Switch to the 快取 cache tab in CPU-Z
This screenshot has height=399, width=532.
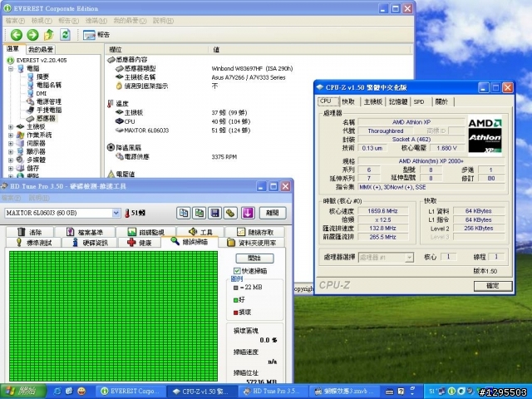pos(349,101)
